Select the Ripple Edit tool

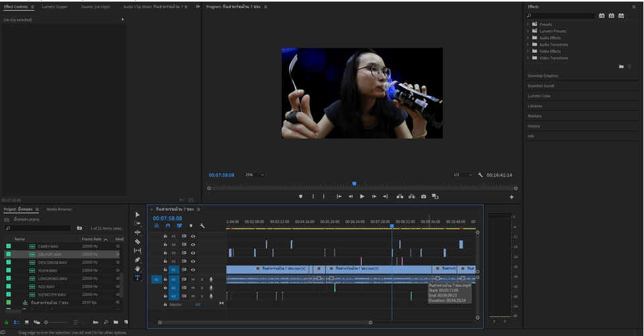coord(138,233)
